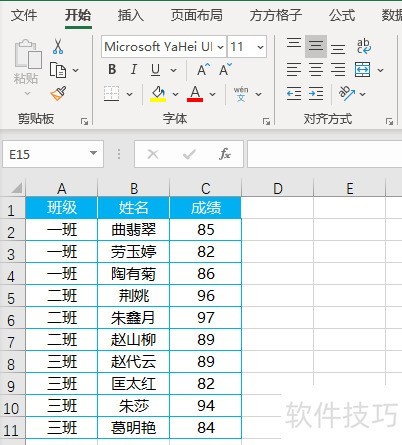The height and width of the screenshot is (445, 402).
Task: Align text right
Action: 338,70
